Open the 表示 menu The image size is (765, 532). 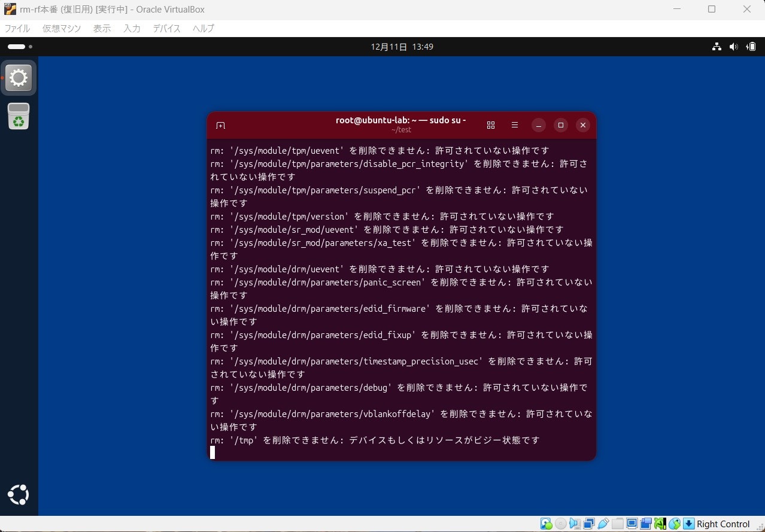[x=102, y=28]
